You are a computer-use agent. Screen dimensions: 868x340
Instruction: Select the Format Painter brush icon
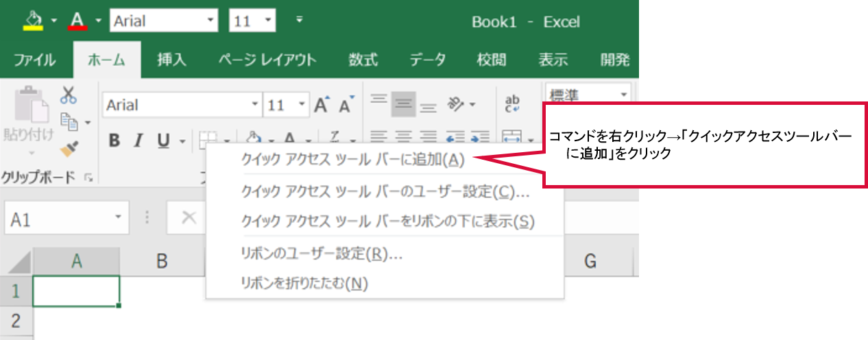click(68, 147)
